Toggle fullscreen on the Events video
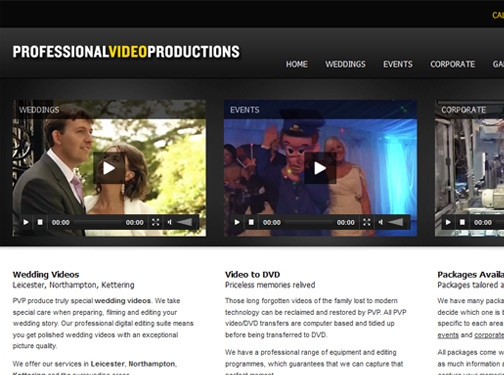504x375 pixels. pos(367,222)
